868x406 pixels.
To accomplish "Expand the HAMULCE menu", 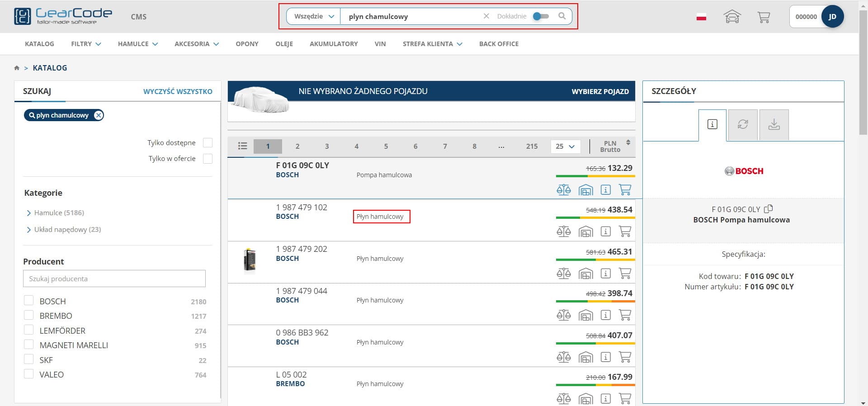I will [138, 44].
